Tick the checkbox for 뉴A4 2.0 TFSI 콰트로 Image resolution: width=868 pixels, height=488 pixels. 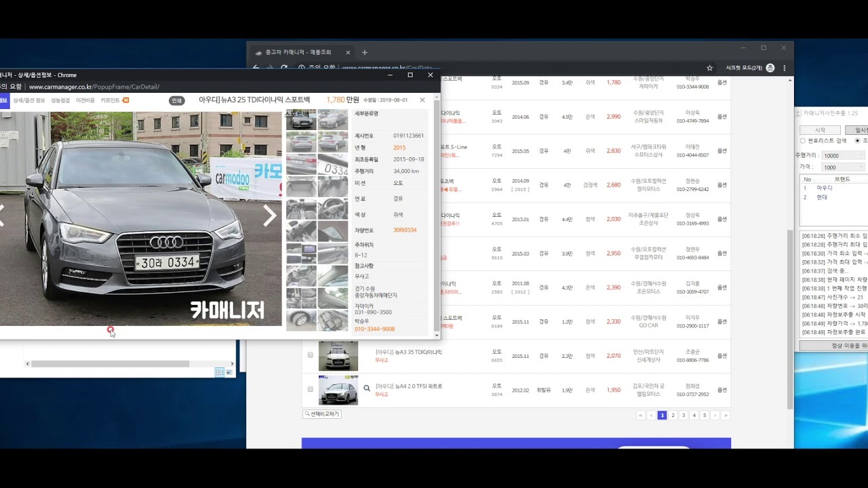click(311, 389)
